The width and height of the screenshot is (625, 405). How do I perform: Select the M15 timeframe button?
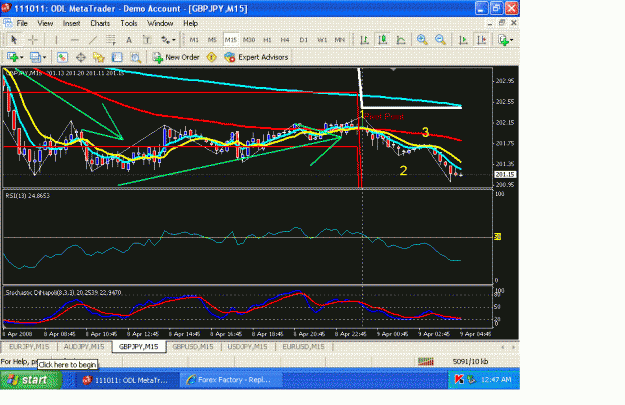click(230, 40)
